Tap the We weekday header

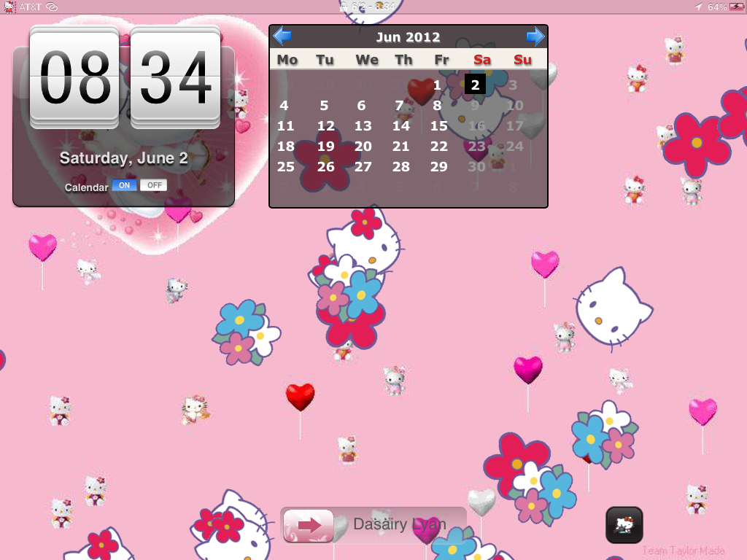(367, 60)
